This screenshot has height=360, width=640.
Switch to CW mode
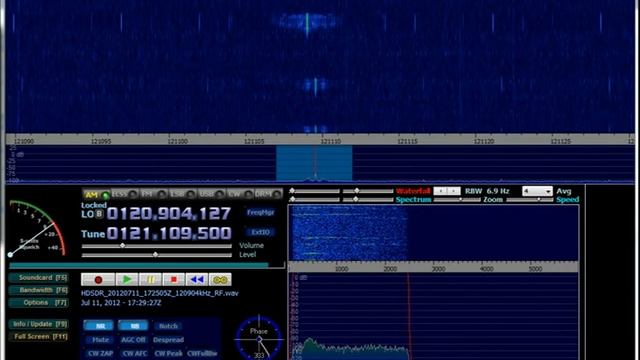240,194
